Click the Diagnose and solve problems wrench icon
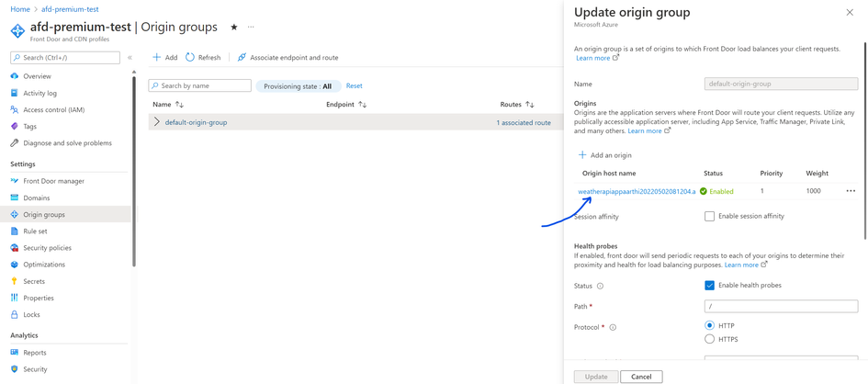 pyautogui.click(x=15, y=142)
